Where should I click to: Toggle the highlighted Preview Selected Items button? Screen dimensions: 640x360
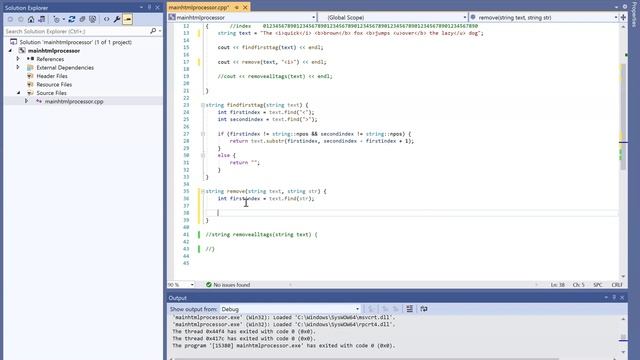click(127, 19)
